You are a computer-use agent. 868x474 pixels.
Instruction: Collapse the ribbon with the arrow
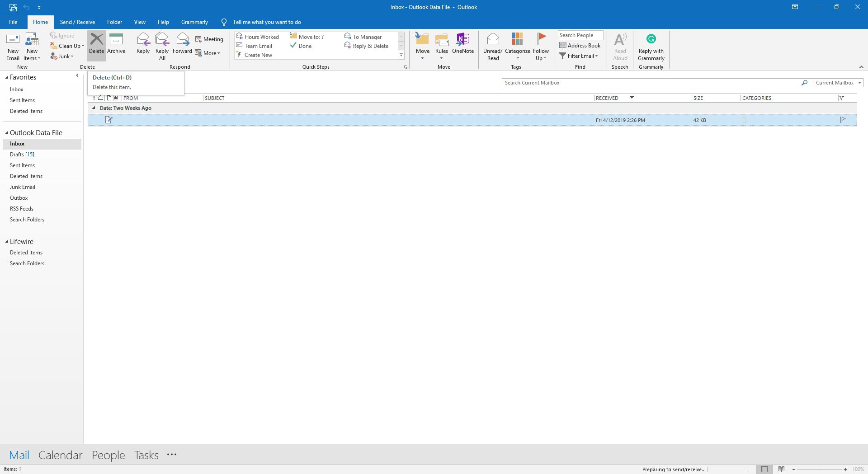[861, 67]
